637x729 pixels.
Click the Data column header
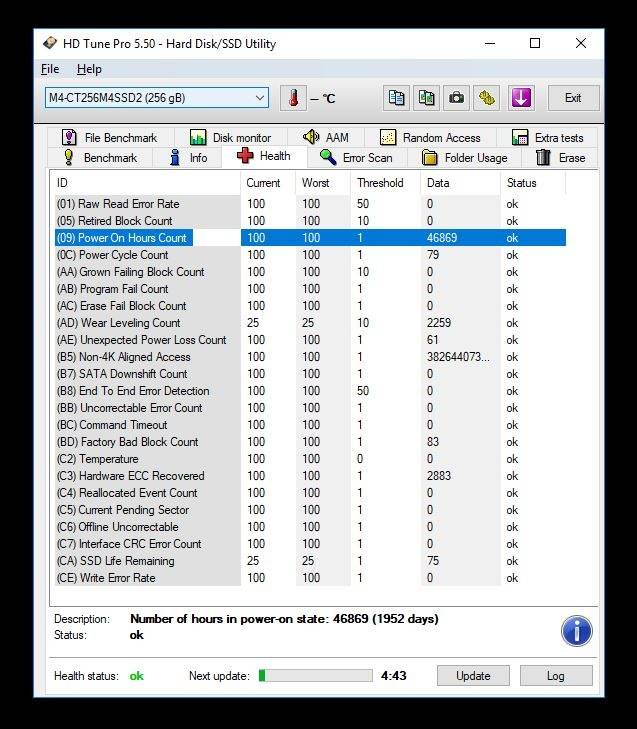click(x=460, y=183)
